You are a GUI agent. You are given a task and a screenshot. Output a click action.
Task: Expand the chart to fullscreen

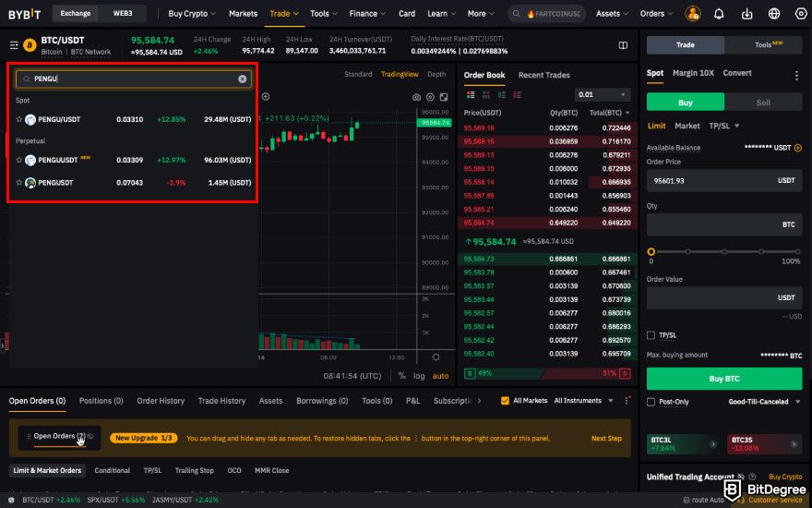pyautogui.click(x=444, y=97)
